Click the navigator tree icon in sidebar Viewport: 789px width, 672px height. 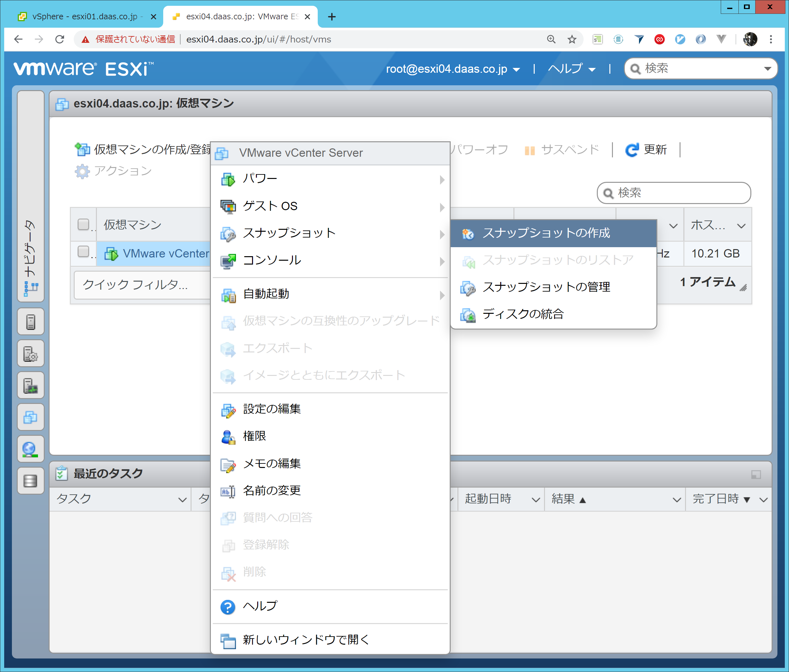tap(31, 289)
